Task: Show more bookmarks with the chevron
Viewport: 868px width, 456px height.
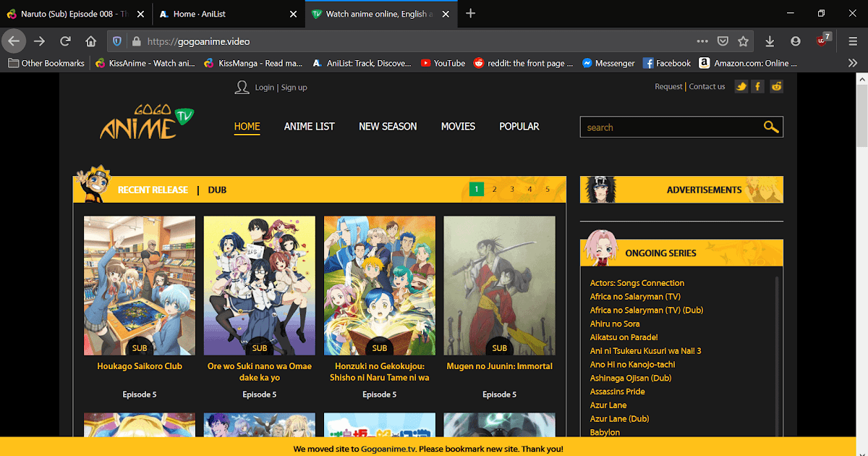Action: pos(853,63)
